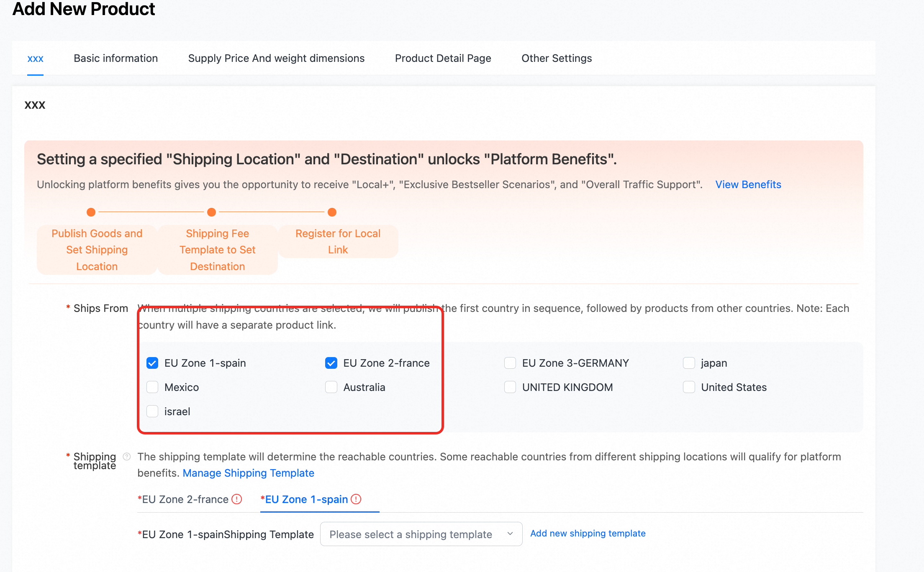Click middle orange step dot for Shipping Fee
Image resolution: width=924 pixels, height=572 pixels.
212,212
